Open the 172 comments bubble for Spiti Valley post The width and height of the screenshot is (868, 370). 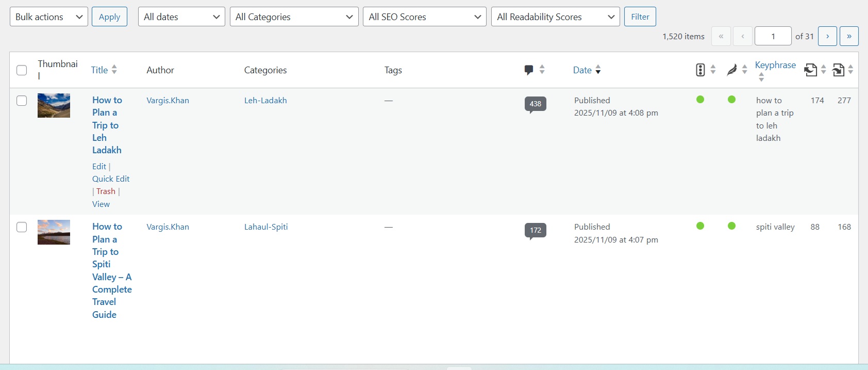point(535,230)
